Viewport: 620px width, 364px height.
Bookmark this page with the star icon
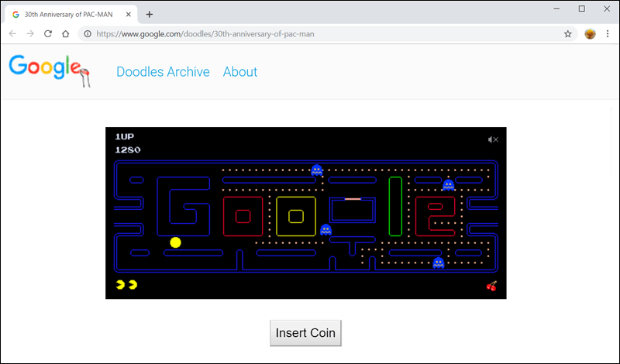tap(568, 34)
